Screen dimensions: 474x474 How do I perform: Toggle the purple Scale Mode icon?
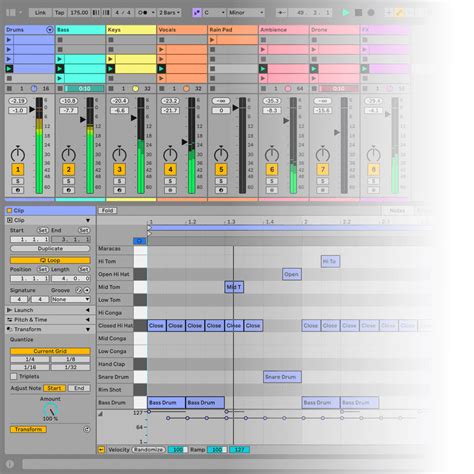pos(197,13)
